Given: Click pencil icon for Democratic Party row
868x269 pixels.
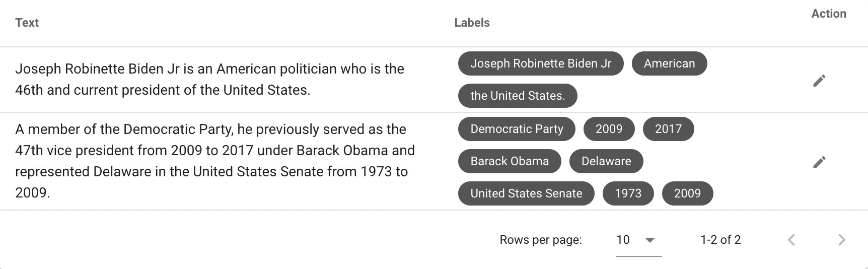Looking at the screenshot, I should 819,162.
